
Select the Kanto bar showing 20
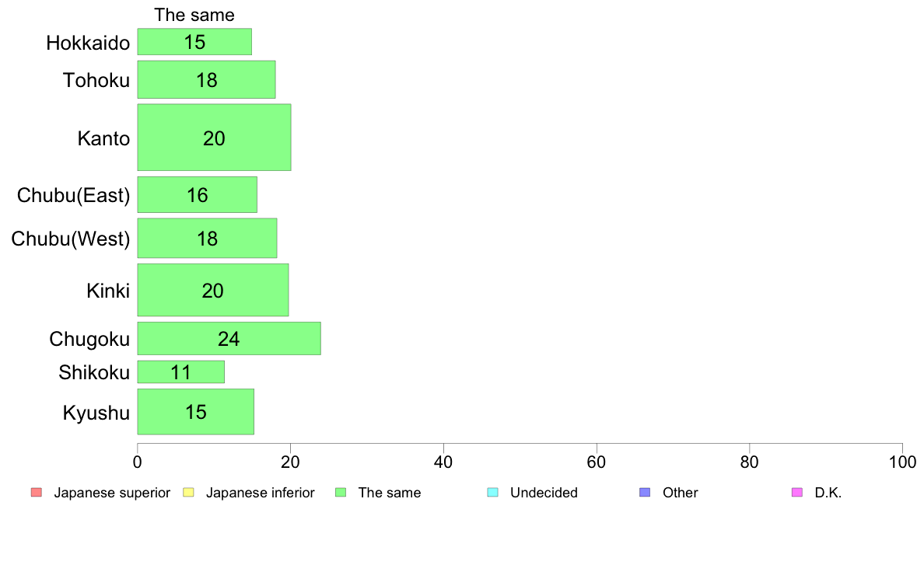214,138
